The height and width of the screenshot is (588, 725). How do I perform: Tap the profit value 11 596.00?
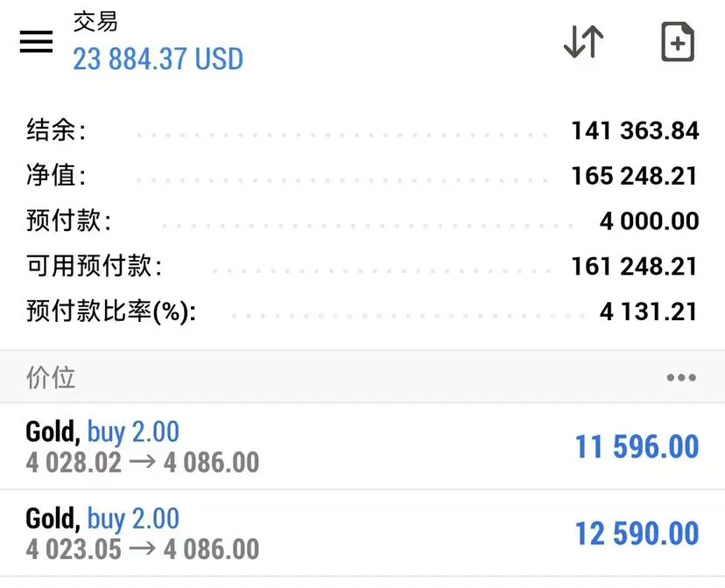637,446
